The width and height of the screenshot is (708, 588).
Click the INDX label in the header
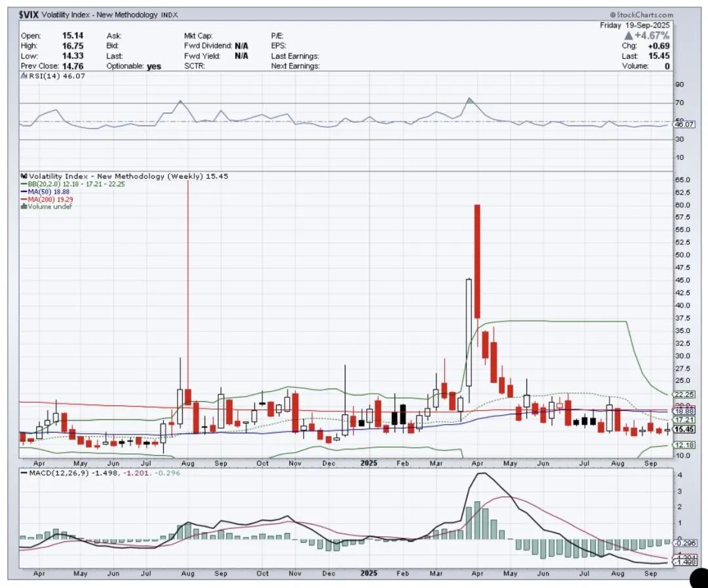(169, 15)
